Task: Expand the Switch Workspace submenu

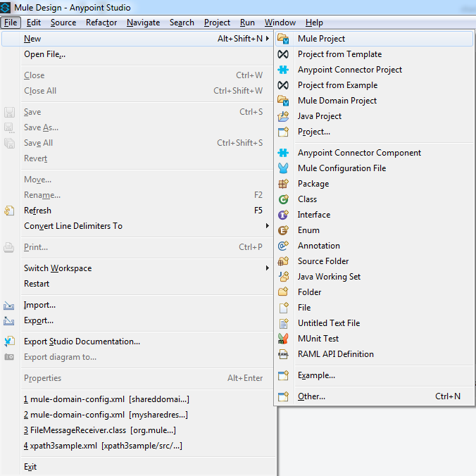Action: [267, 268]
